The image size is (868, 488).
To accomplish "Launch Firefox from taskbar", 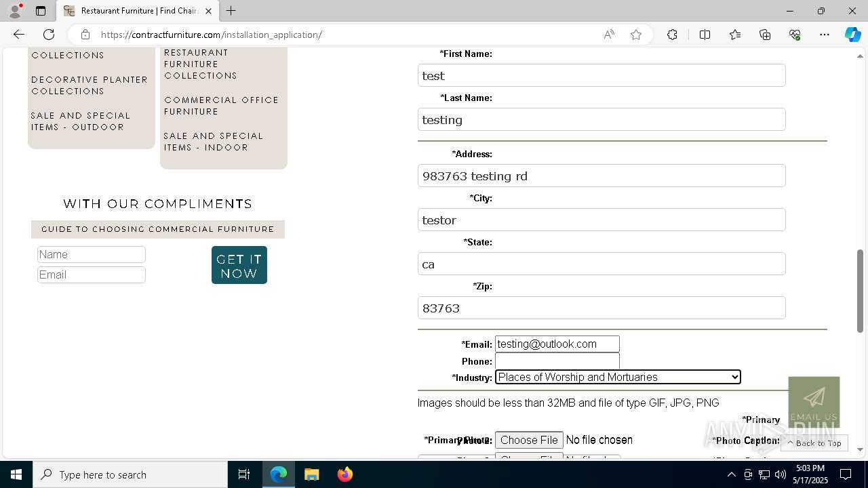I will (344, 474).
